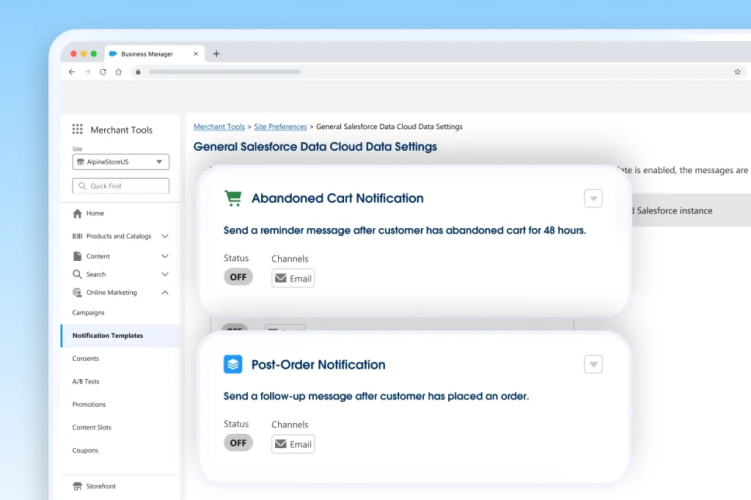Click the Storefront shop icon
Viewport: 751px width, 500px height.
(77, 486)
